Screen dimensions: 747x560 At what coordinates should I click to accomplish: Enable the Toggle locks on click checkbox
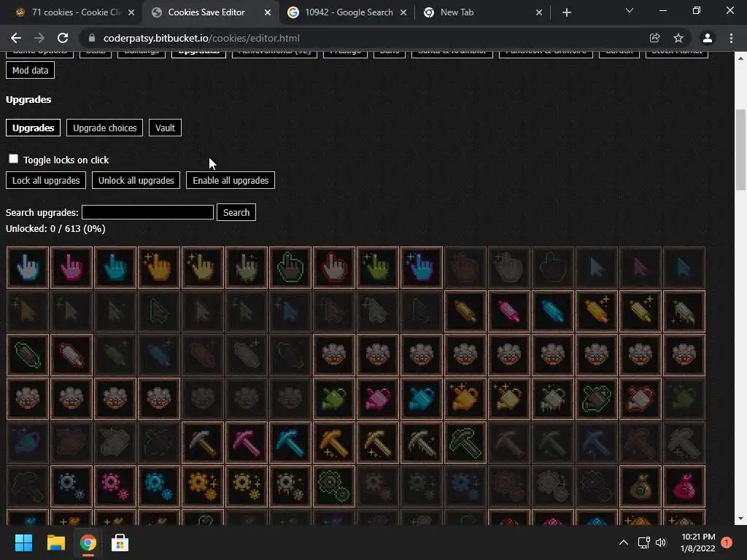coord(13,159)
